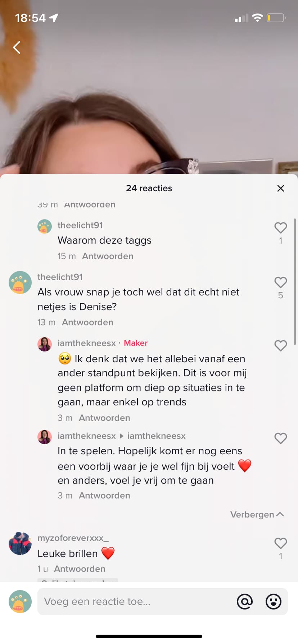Viewport: 298px width, 644px height.
Task: Reply to the 'Waarom deze taggs' comment
Action: pyautogui.click(x=108, y=256)
